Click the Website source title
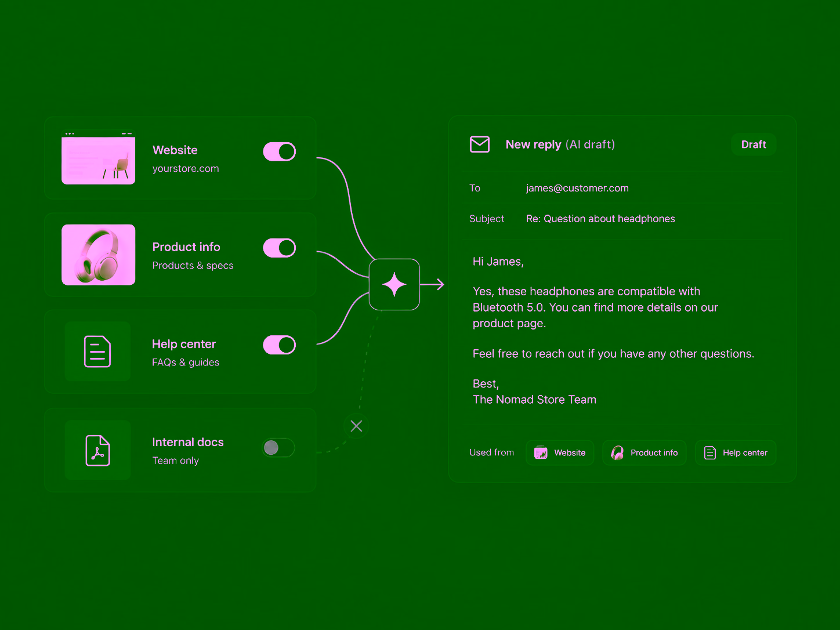The width and height of the screenshot is (840, 630). (x=175, y=150)
